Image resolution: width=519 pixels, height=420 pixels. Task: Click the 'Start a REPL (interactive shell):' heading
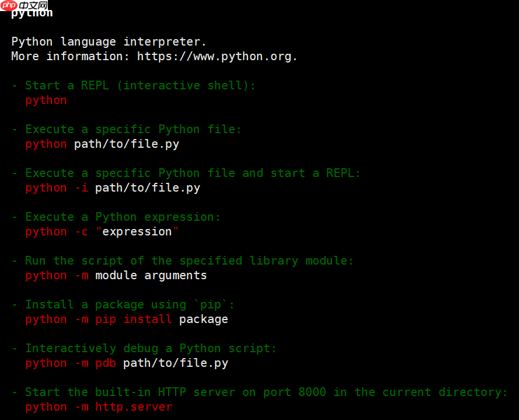coord(140,85)
